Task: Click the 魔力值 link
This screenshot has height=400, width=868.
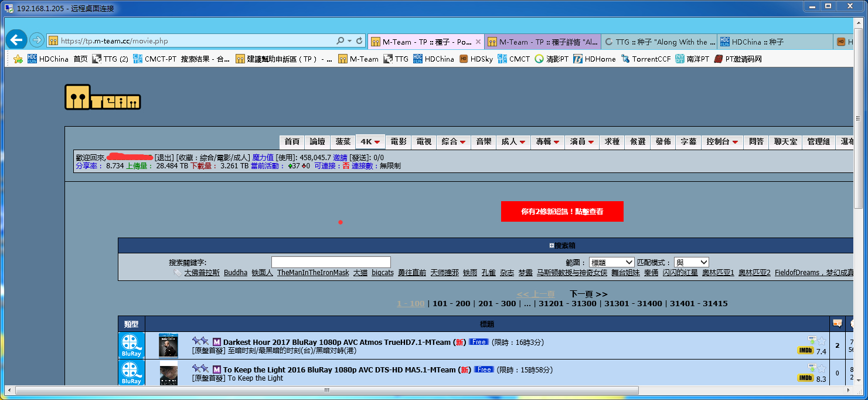Action: (x=263, y=157)
